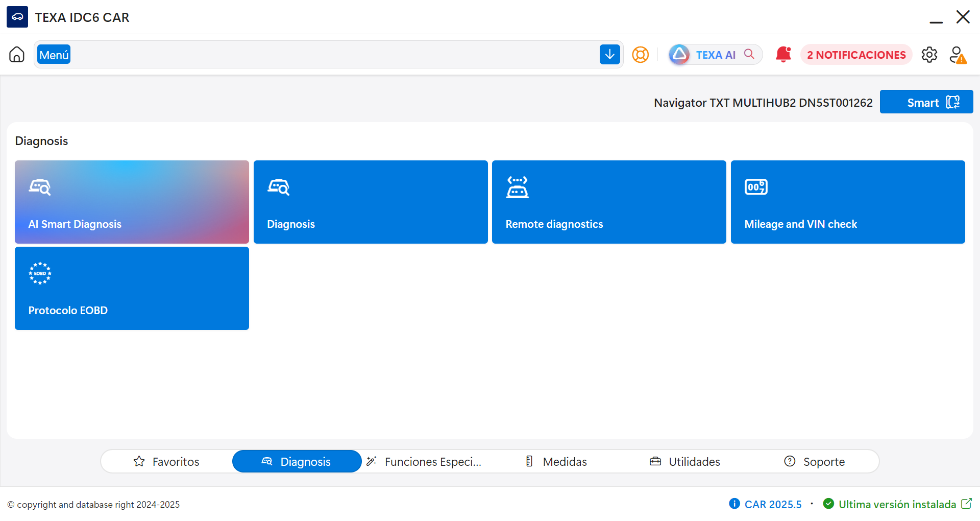The width and height of the screenshot is (980, 521).
Task: Open the Protocolo EOBD tile
Action: (x=132, y=288)
